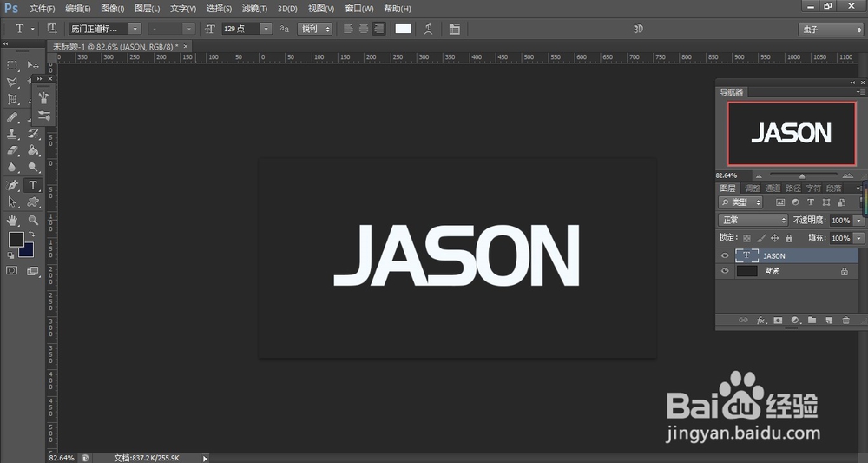Open the anti-aliasing 锐利 dropdown
The height and width of the screenshot is (463, 868).
pyautogui.click(x=314, y=29)
